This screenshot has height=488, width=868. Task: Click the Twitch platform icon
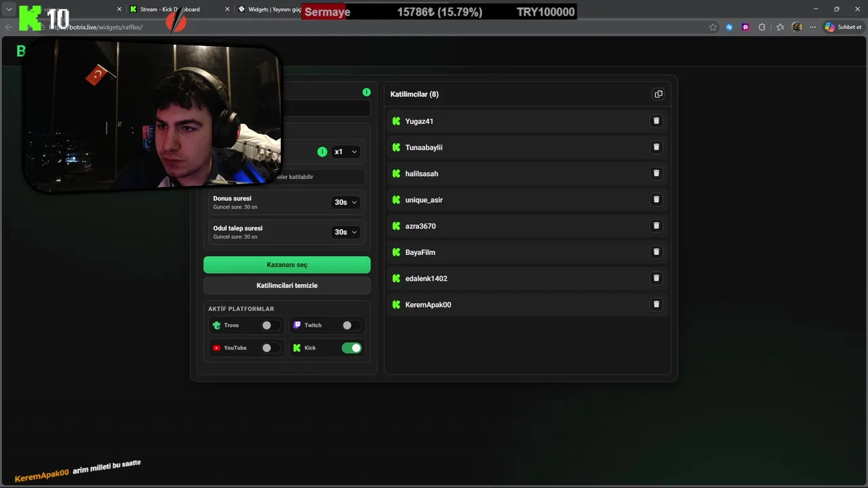tap(297, 325)
